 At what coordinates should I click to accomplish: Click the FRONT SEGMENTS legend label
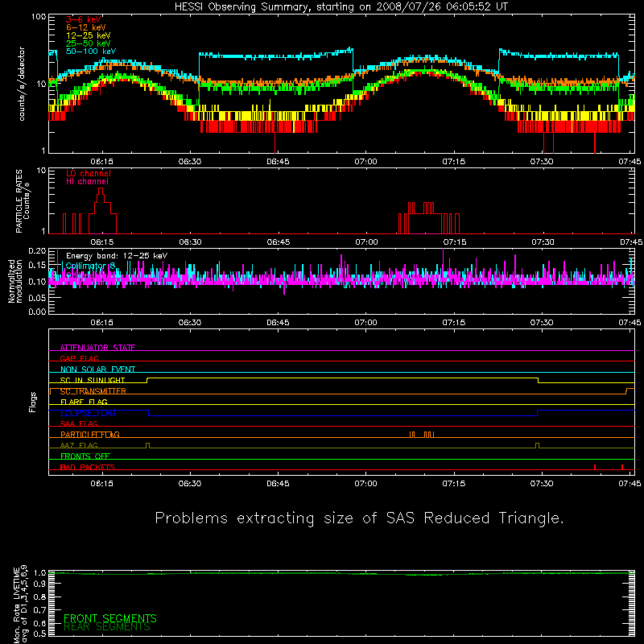tap(110, 618)
